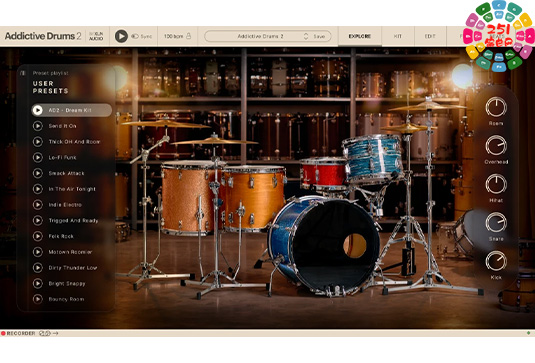
Task: Select the Folk Rock preset name
Action: 61,236
